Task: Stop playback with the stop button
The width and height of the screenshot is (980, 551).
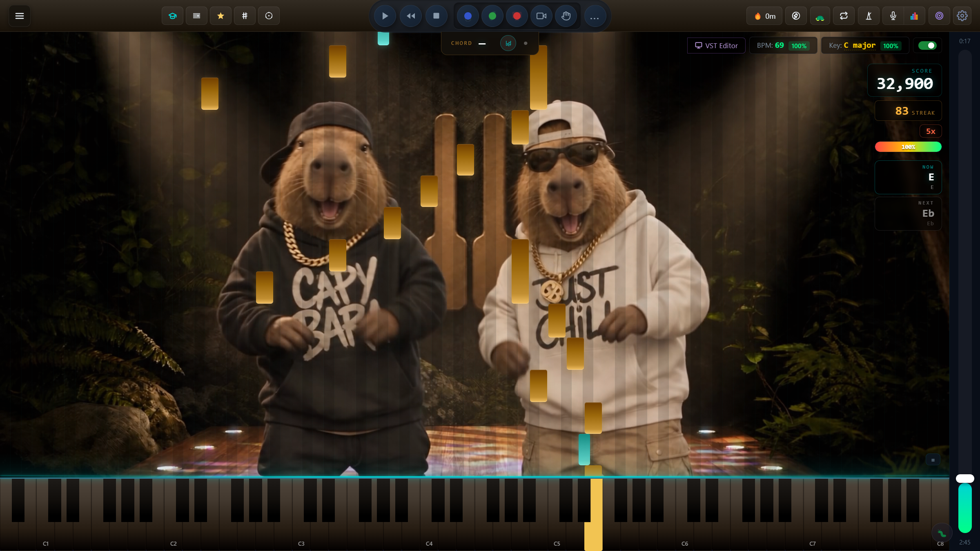Action: [436, 16]
